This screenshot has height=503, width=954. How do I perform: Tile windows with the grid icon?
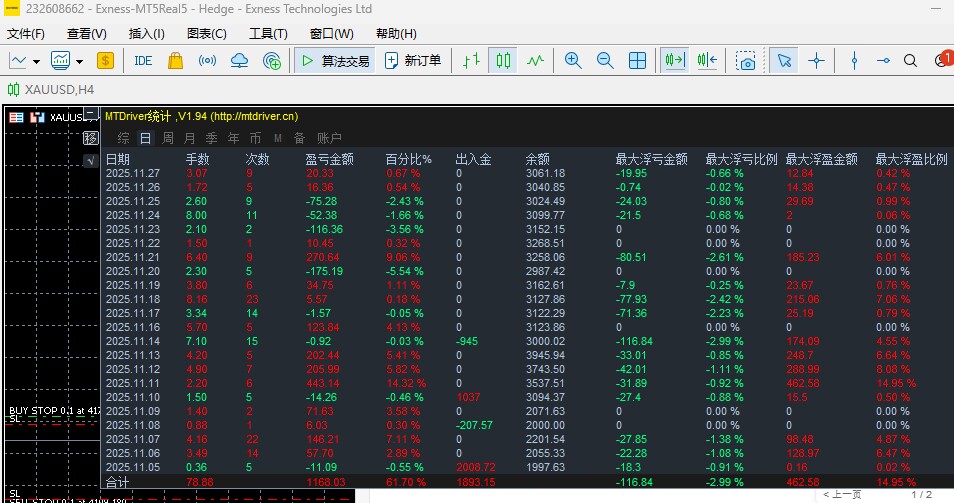[x=637, y=60]
